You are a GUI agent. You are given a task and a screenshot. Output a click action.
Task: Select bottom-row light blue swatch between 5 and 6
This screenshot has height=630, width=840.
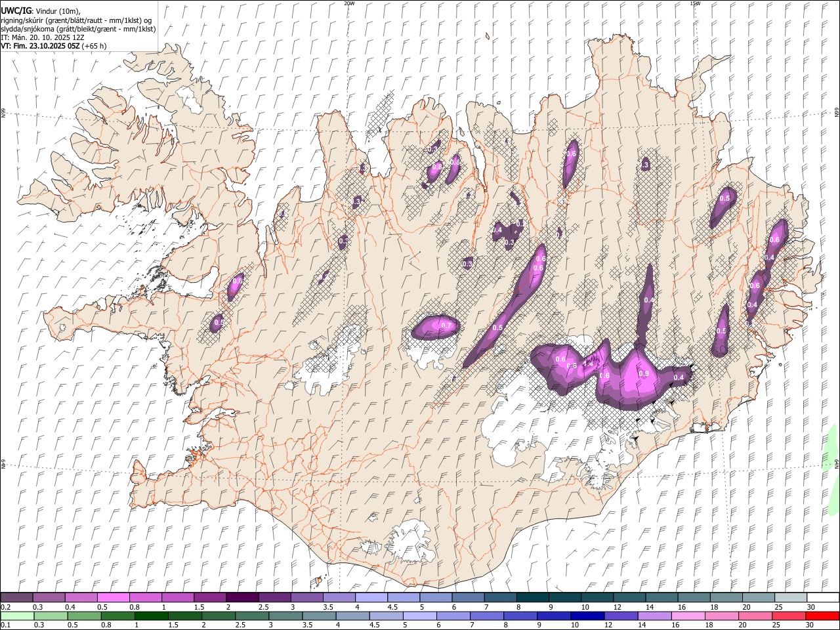(x=419, y=616)
